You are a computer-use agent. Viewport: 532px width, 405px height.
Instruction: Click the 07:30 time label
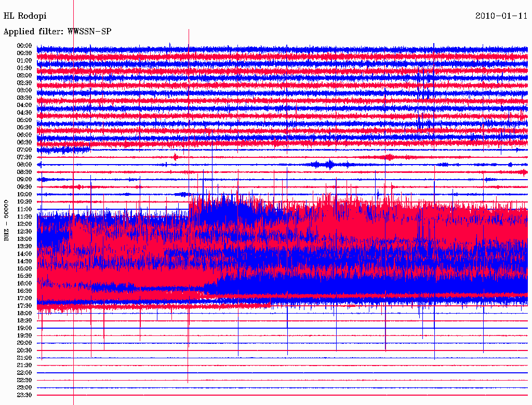(x=24, y=157)
